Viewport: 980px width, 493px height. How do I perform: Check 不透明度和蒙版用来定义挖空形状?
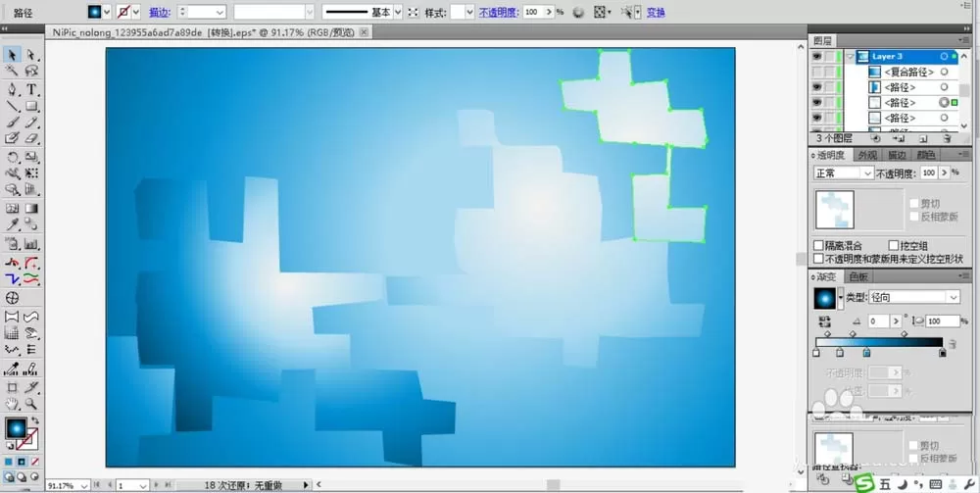(x=818, y=258)
